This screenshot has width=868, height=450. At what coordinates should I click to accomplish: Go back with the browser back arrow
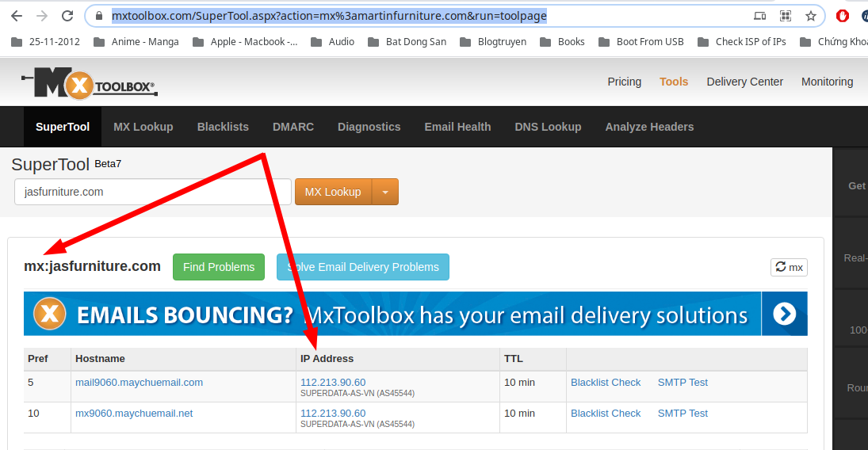click(17, 16)
